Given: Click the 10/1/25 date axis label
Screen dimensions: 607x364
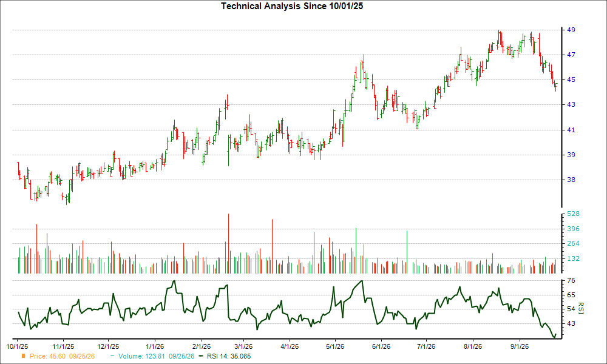Looking at the screenshot, I should click(x=17, y=346).
